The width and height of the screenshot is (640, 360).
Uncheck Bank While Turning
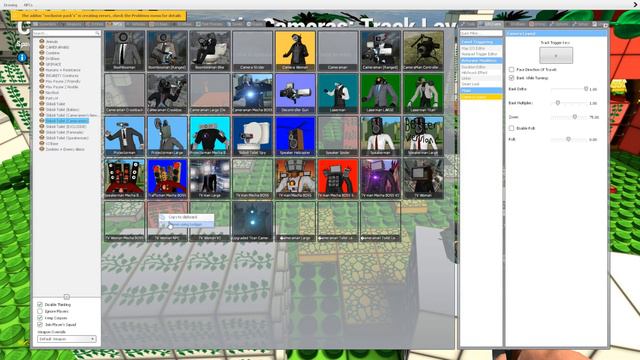[511, 78]
